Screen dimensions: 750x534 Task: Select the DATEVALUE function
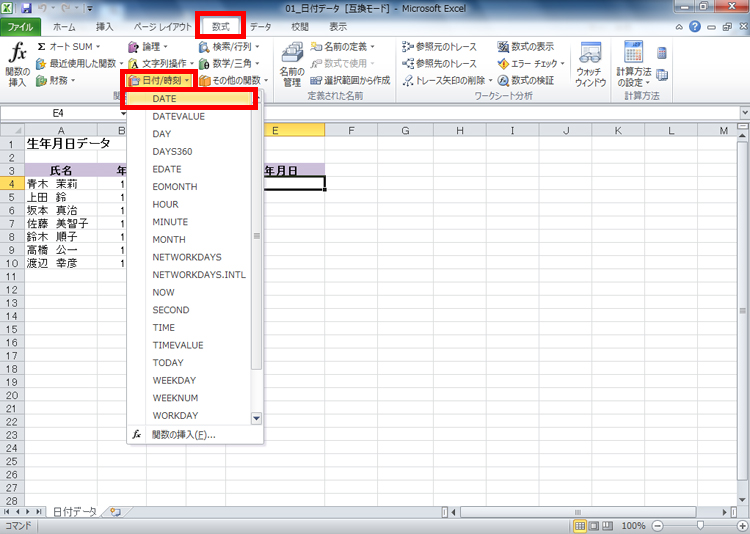189,116
